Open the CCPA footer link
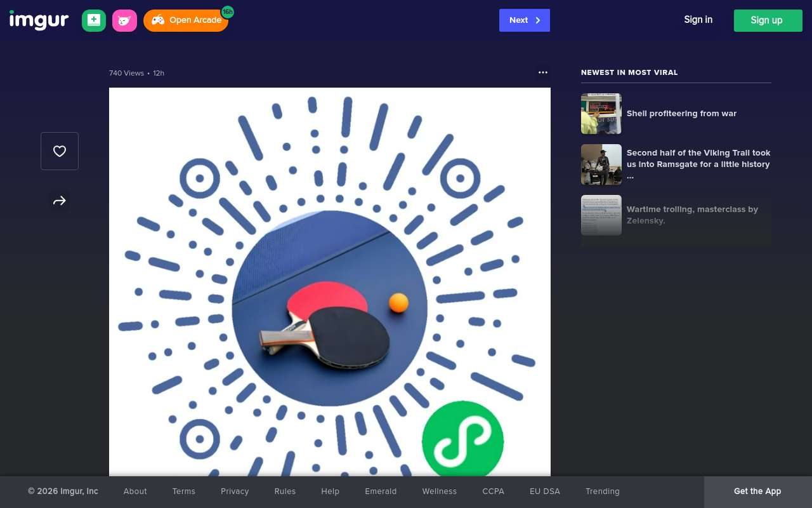812x508 pixels. tap(493, 491)
